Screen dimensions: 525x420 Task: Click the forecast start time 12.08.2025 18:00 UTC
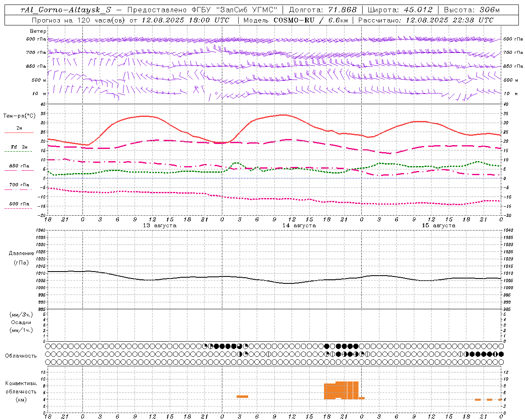(185, 20)
